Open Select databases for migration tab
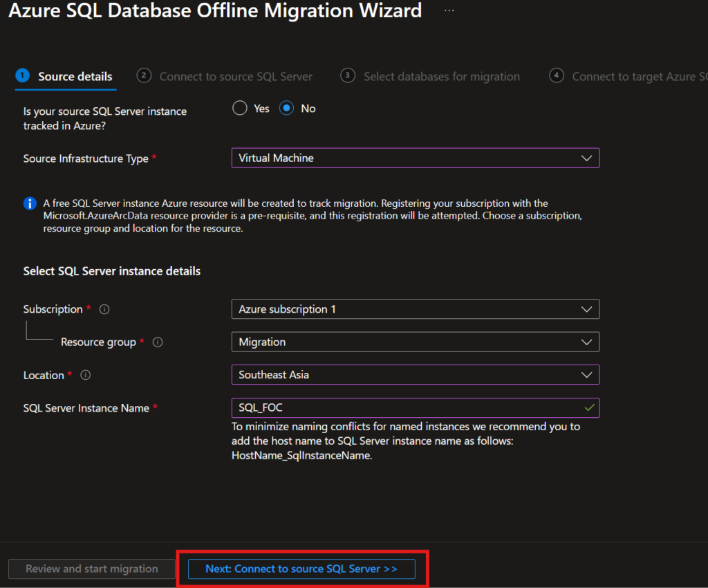 (x=441, y=77)
